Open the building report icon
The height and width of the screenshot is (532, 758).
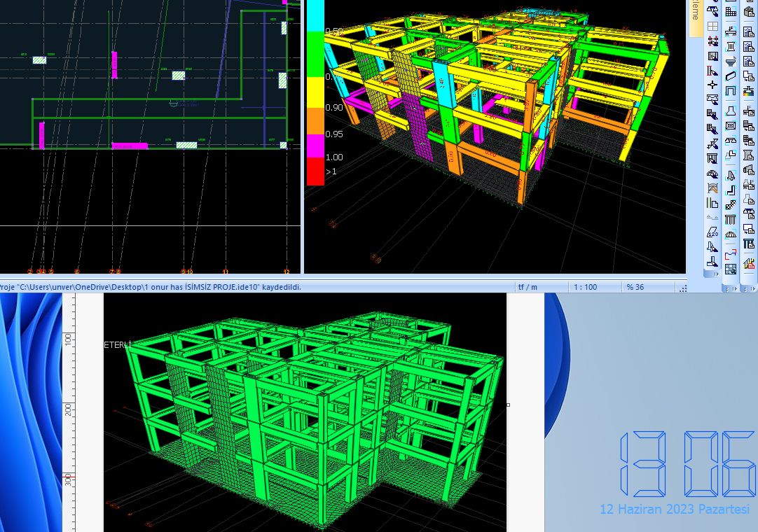coord(749,12)
